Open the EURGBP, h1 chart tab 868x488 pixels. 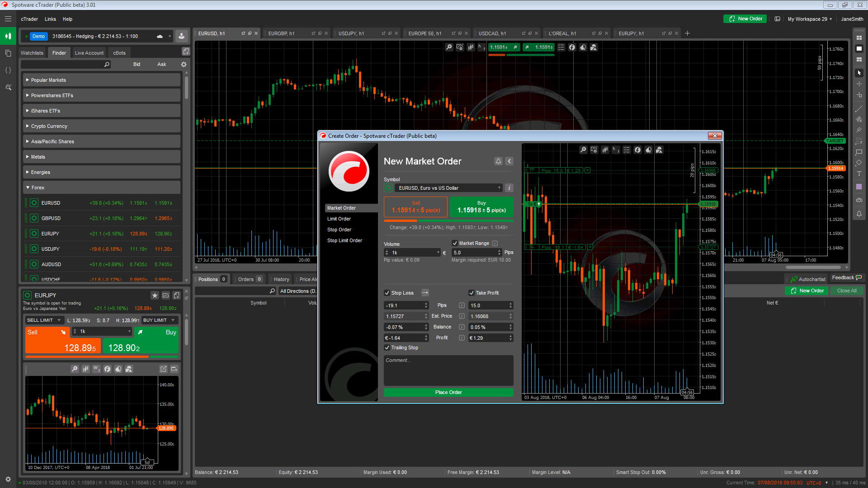pos(281,33)
